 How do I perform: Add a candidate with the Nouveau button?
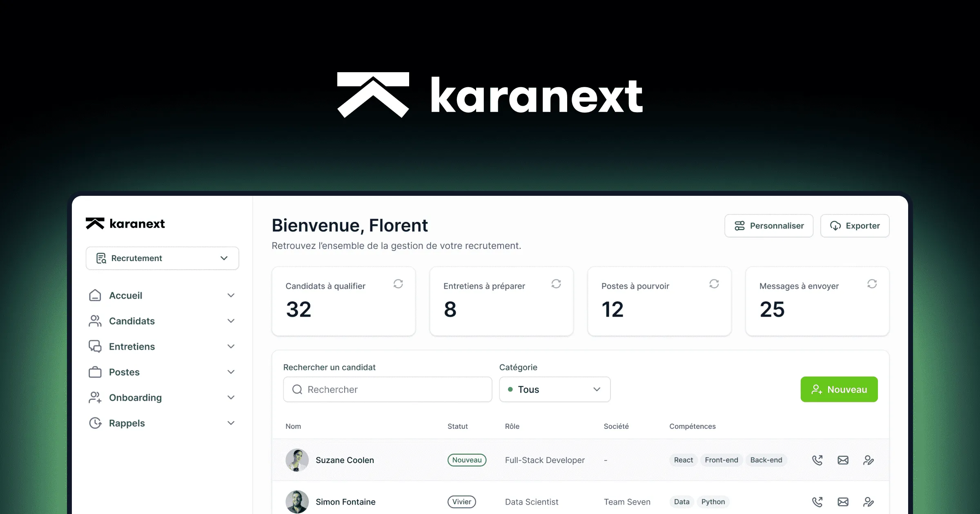tap(839, 390)
